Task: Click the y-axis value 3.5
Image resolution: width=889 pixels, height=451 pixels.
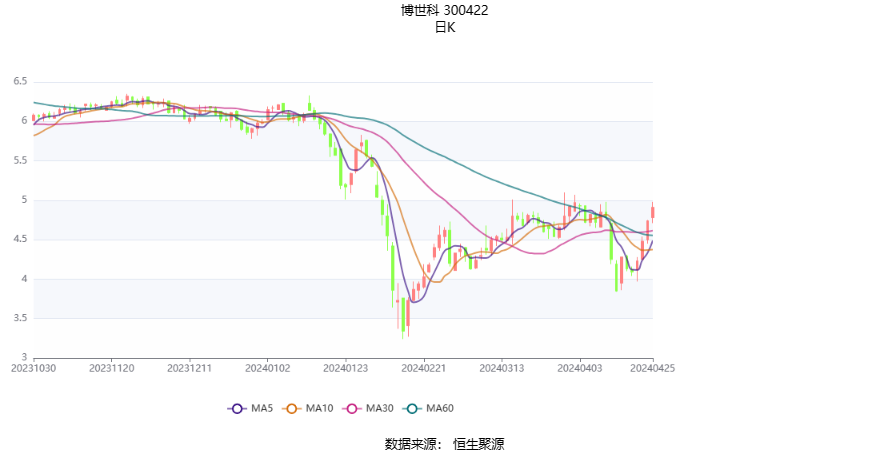Action: [x=20, y=318]
